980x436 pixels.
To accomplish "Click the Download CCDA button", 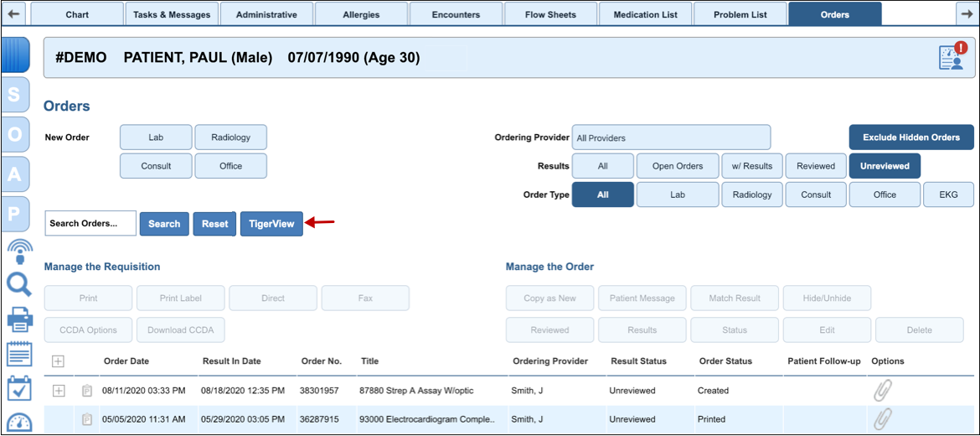I will [x=181, y=330].
